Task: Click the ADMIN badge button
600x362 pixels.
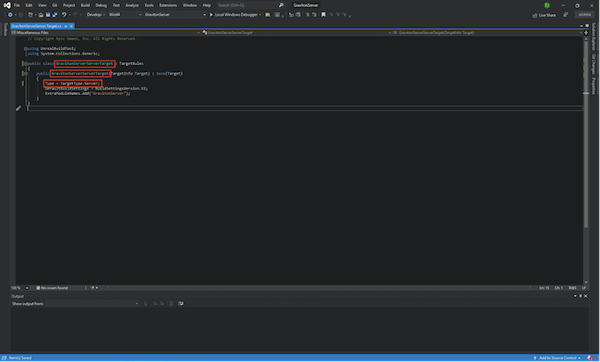Action: tap(584, 15)
